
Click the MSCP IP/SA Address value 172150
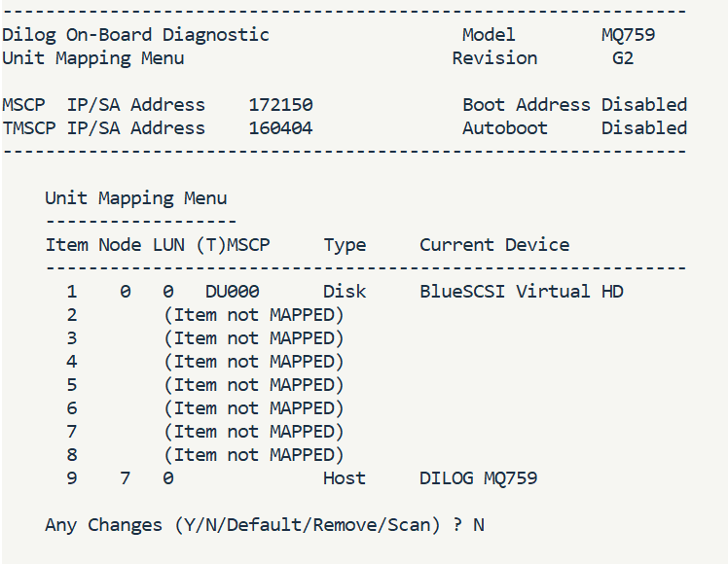pos(280,105)
